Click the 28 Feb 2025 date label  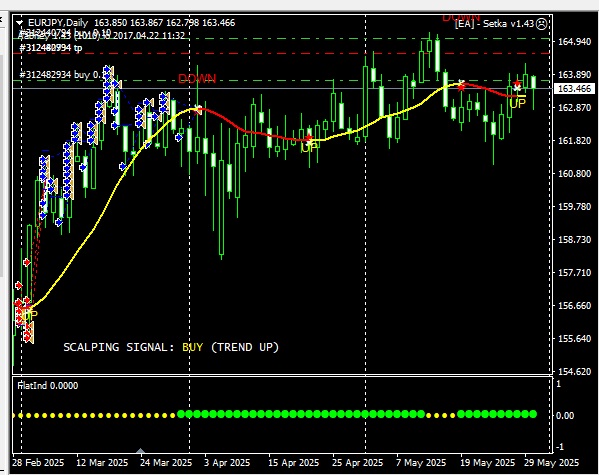(38, 463)
